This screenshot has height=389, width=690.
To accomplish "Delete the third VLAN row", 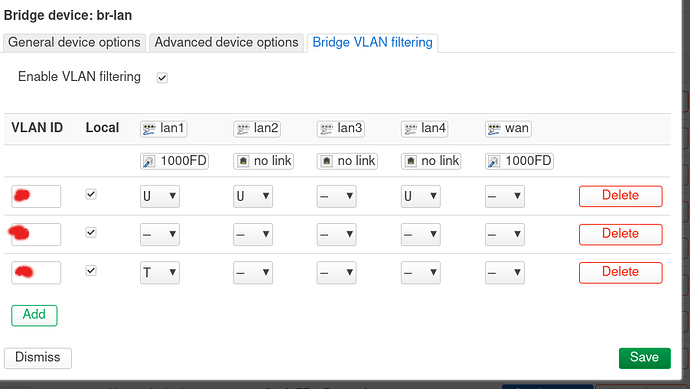I will point(620,272).
